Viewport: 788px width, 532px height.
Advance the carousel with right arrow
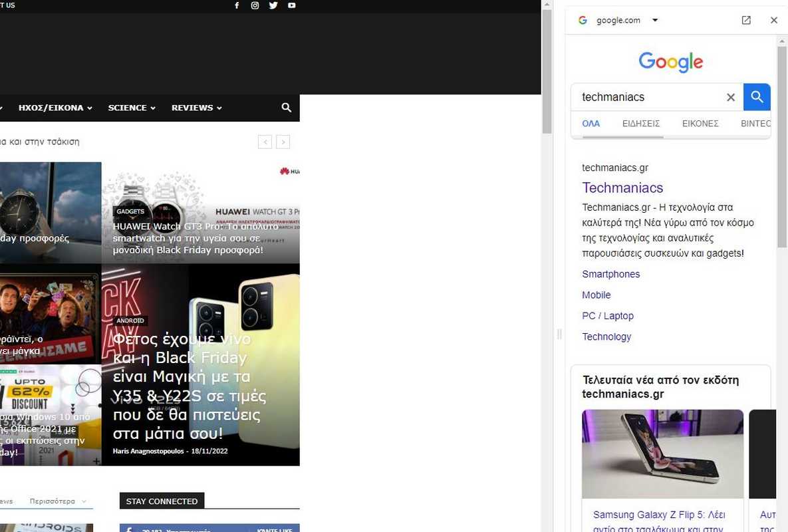(x=283, y=142)
